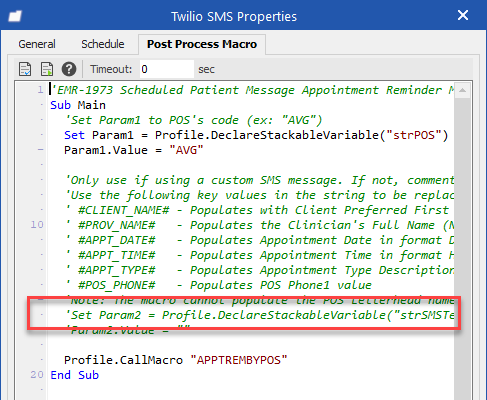Click line number 10 in the gutter
Image resolution: width=487 pixels, height=400 pixels.
(x=37, y=225)
